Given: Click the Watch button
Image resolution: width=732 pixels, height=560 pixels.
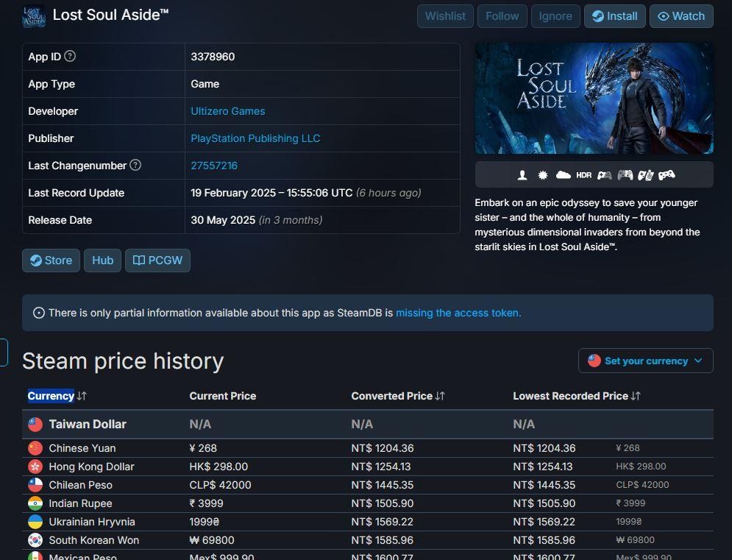Looking at the screenshot, I should point(681,16).
